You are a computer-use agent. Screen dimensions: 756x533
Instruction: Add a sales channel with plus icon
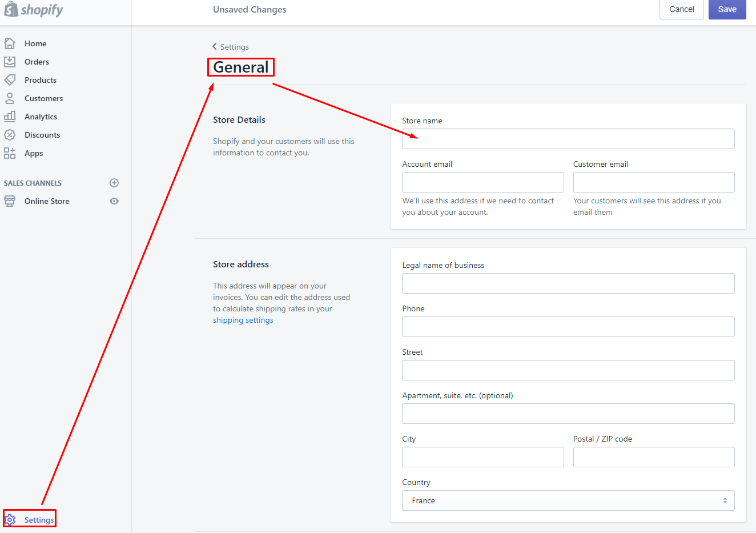coord(114,183)
